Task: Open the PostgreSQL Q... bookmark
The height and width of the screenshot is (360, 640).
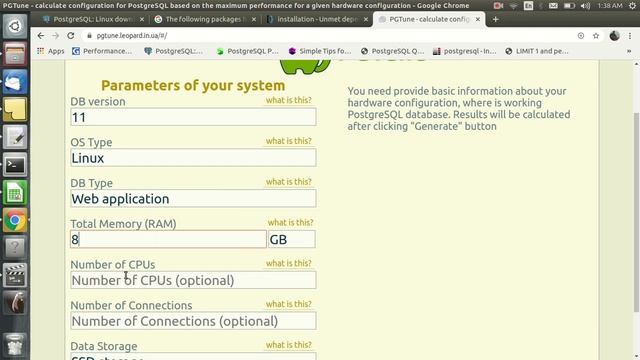Action: coord(392,51)
